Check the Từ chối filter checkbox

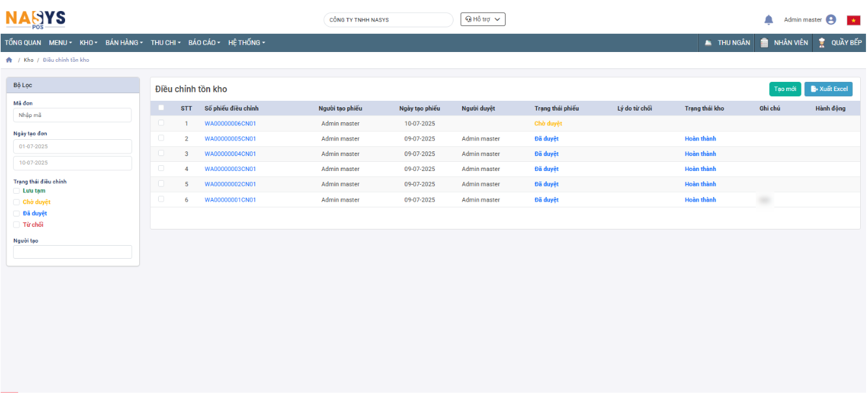(17, 225)
